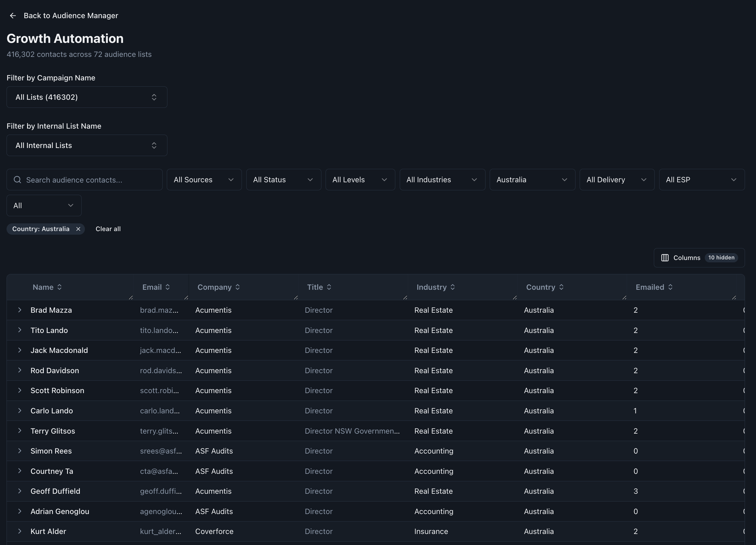Image resolution: width=756 pixels, height=545 pixels.
Task: Sort by Emailed column arrows
Action: 670,287
